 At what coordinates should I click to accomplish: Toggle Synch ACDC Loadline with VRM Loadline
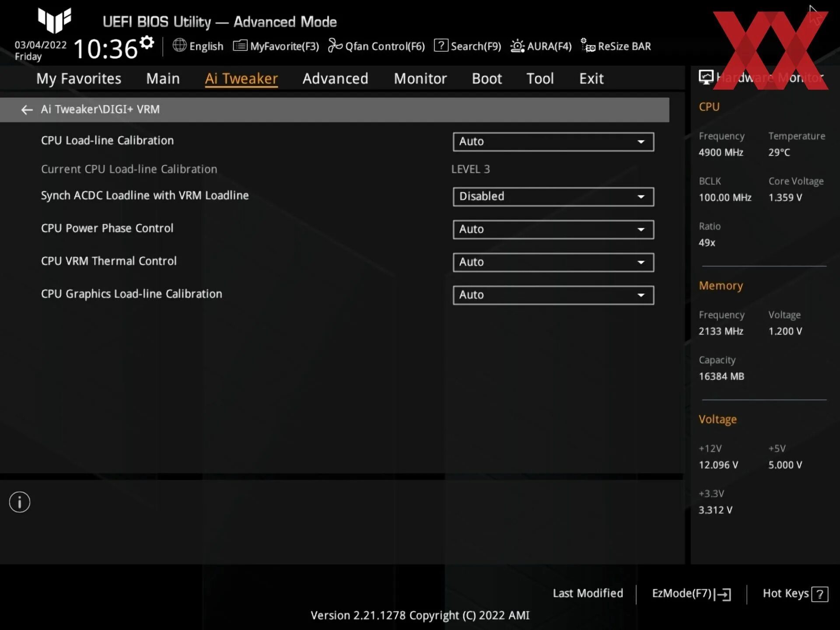point(553,196)
